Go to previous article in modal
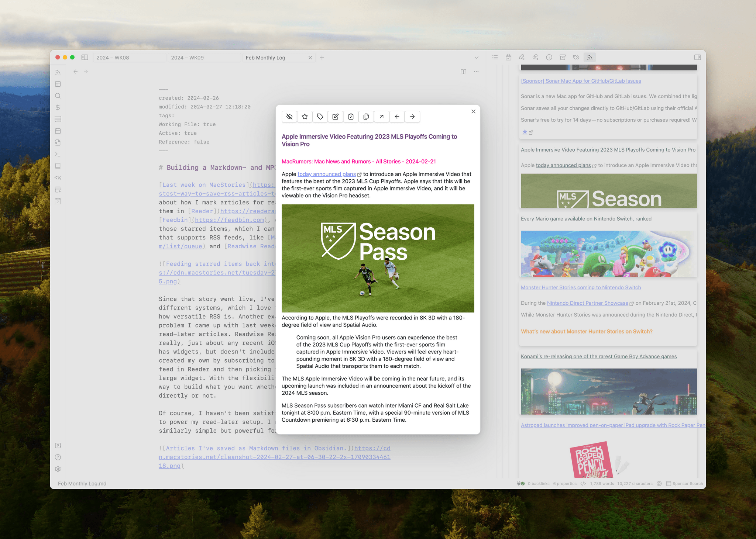Image resolution: width=756 pixels, height=539 pixels. click(397, 117)
